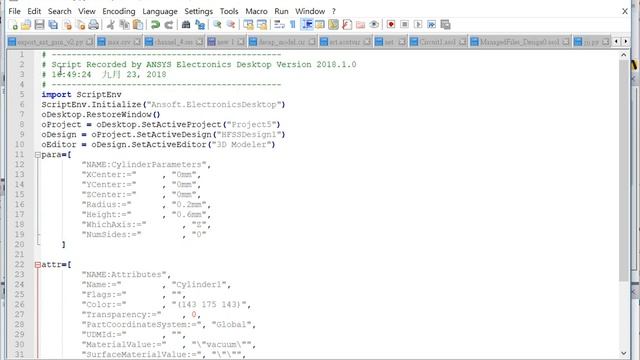
Task: Close current document toolbar icon
Action: tap(67, 25)
